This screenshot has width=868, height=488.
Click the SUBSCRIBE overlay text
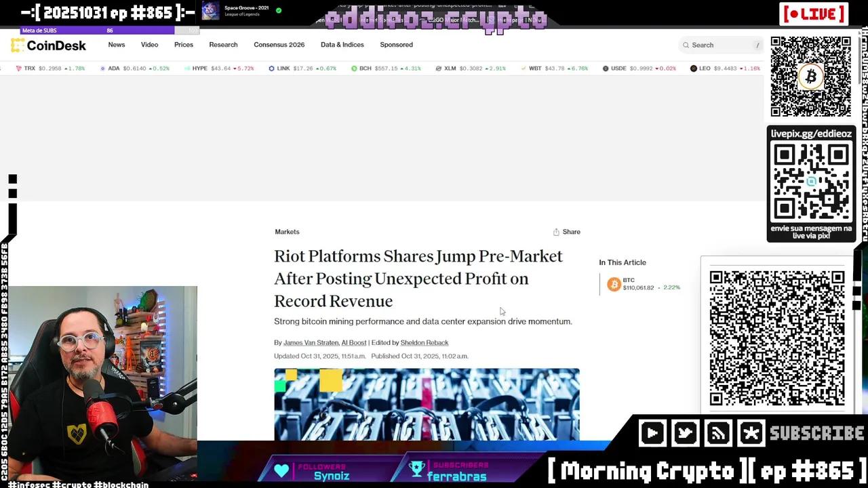pyautogui.click(x=817, y=434)
